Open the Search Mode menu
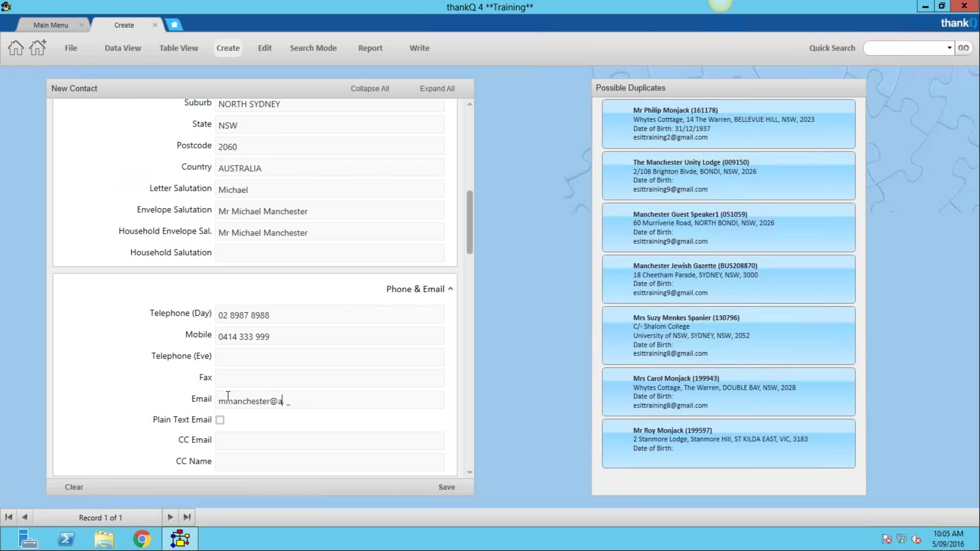Viewport: 980px width, 551px height. point(313,47)
